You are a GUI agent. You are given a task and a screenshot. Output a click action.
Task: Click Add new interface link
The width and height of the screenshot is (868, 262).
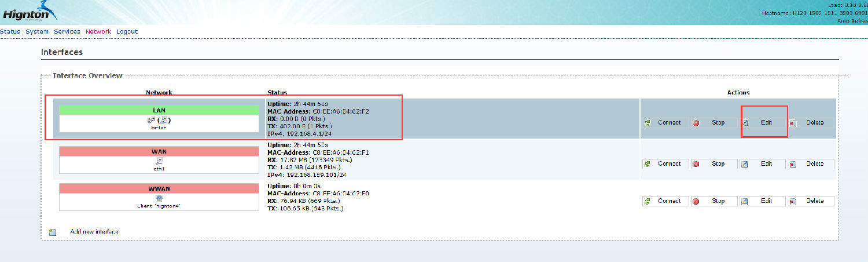pos(94,232)
